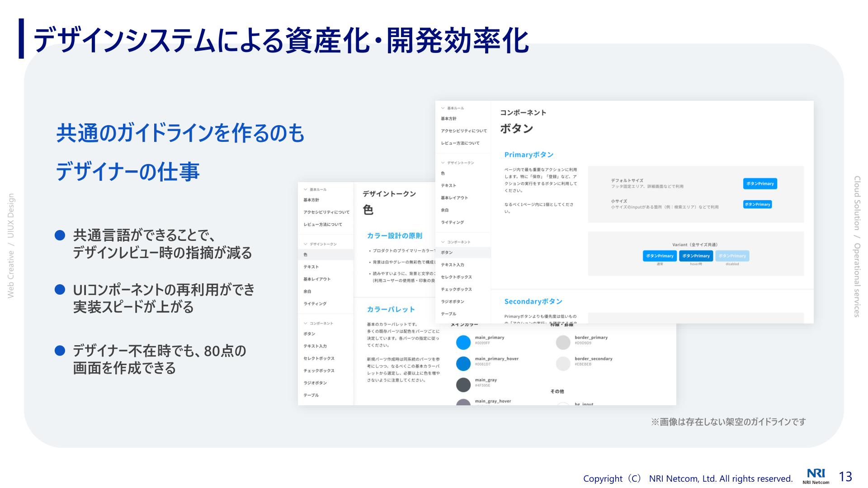Open アクセシビリティについて in the ボタン page sidebar

[464, 131]
